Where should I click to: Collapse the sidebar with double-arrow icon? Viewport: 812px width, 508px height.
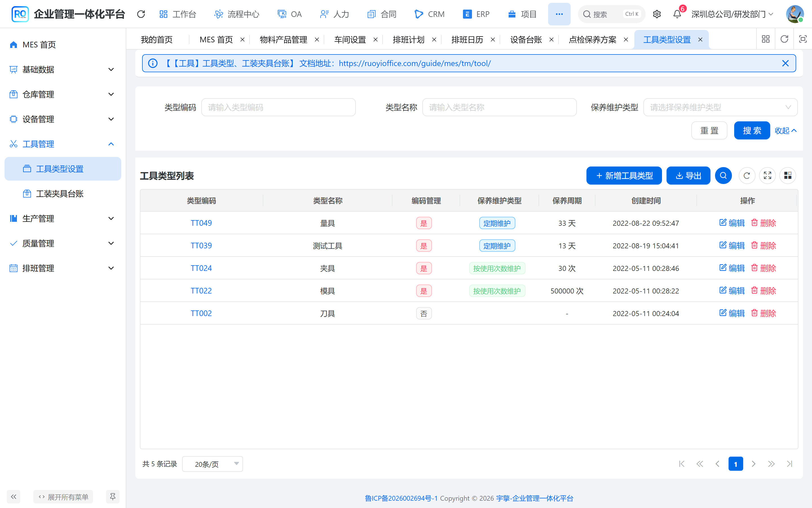tap(14, 497)
